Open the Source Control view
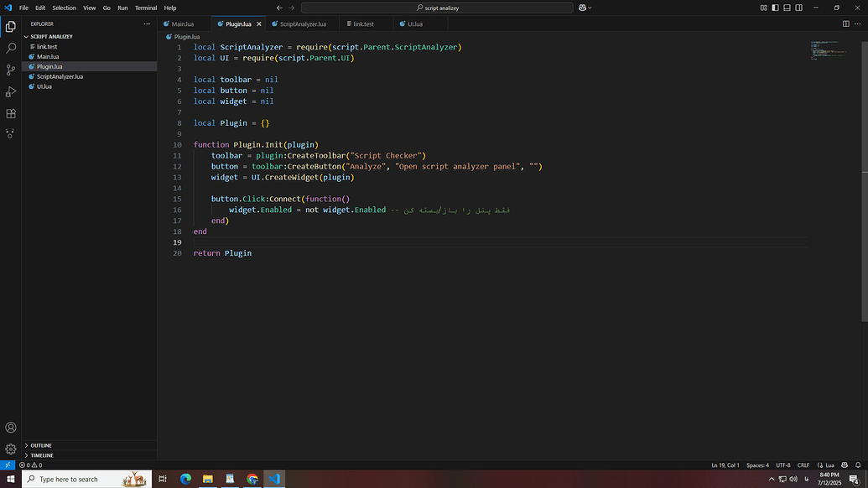Viewport: 868px width, 488px height. point(10,70)
